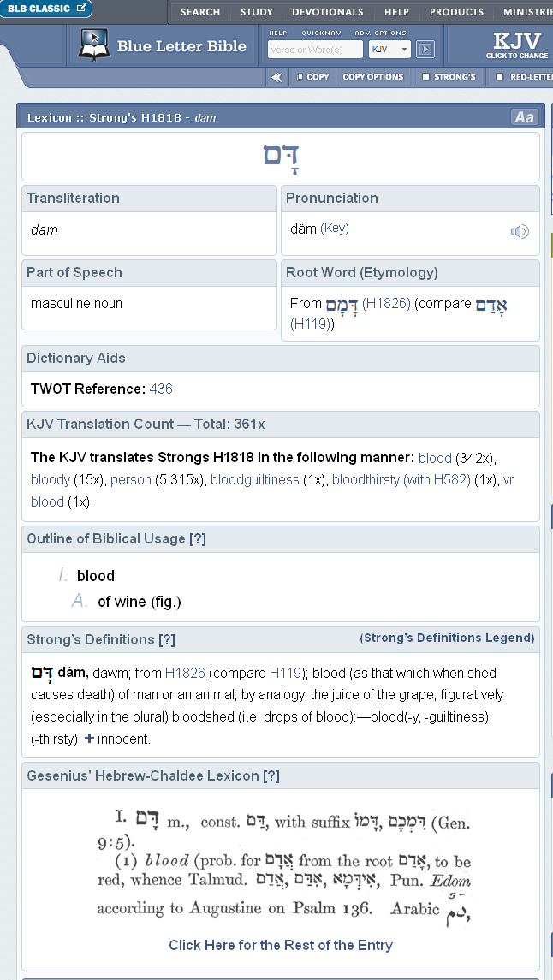This screenshot has height=980, width=553.
Task: Open the Study menu
Action: point(256,12)
